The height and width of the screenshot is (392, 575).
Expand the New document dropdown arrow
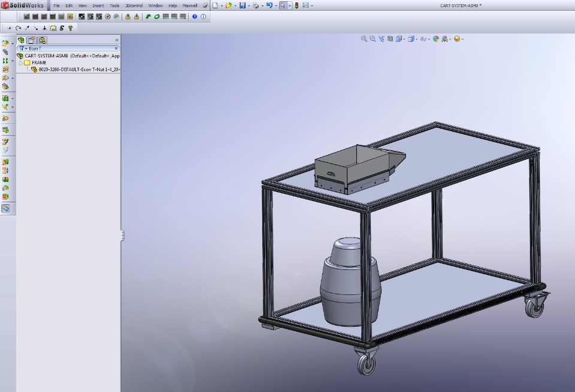click(222, 6)
